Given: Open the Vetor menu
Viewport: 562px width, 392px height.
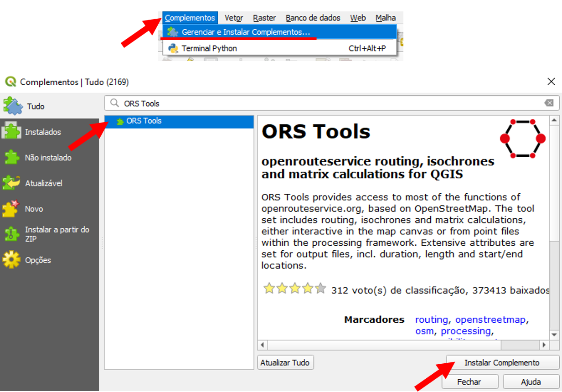Looking at the screenshot, I should pyautogui.click(x=234, y=18).
